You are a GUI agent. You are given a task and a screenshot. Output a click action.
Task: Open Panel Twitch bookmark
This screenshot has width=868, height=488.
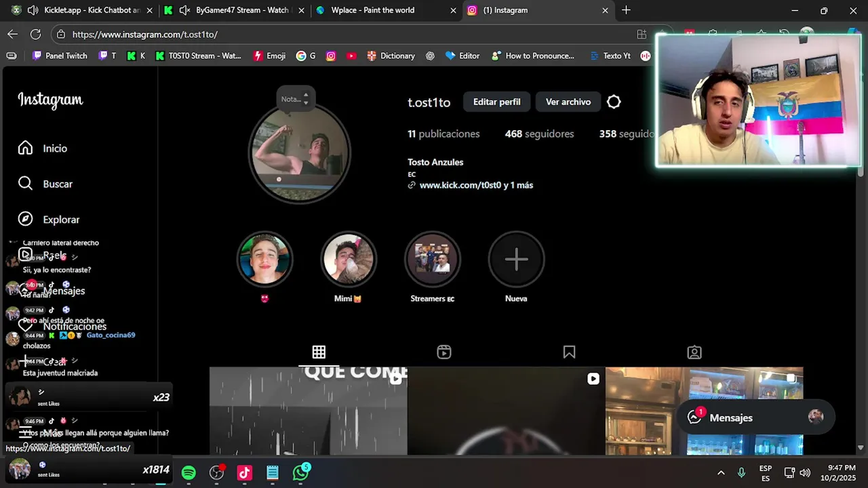point(60,56)
